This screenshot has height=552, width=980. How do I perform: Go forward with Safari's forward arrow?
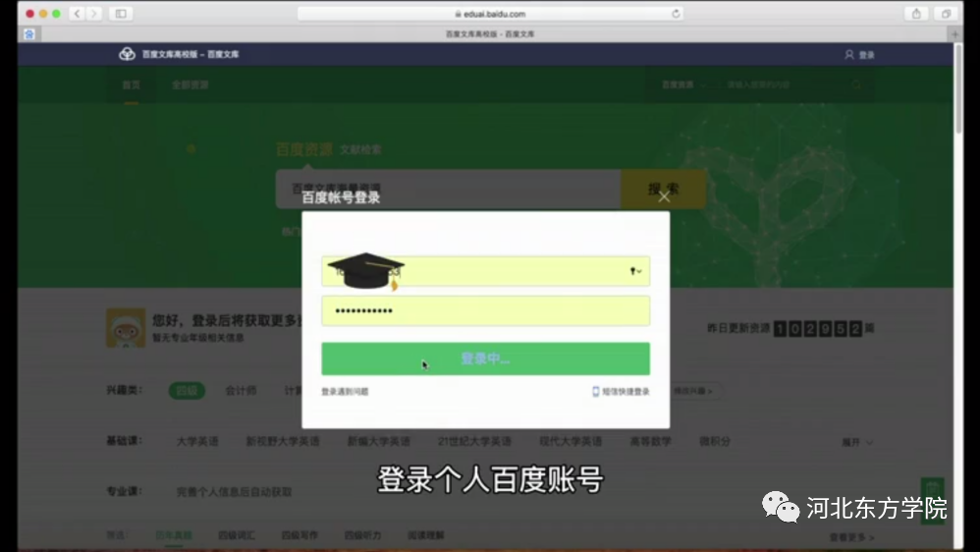93,13
